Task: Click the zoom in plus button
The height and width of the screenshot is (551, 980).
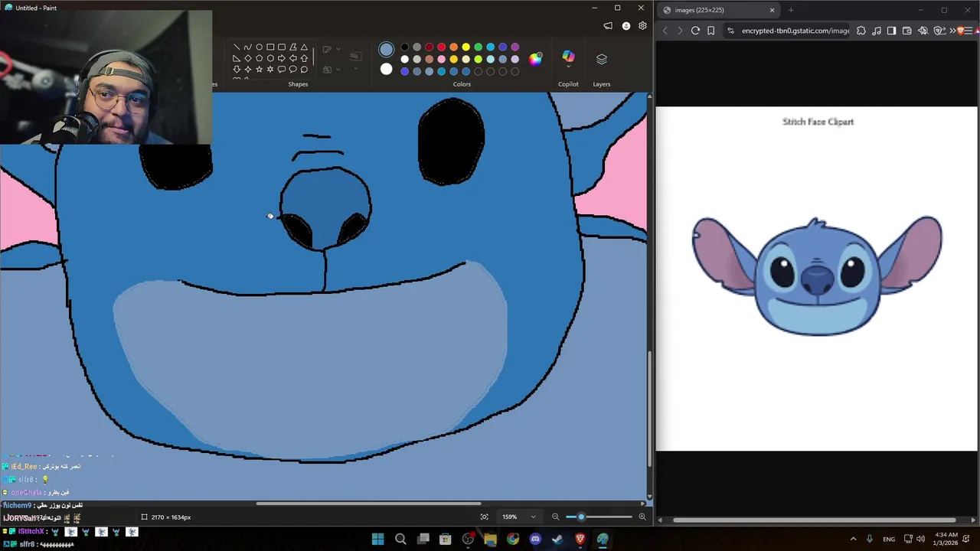Action: click(642, 517)
